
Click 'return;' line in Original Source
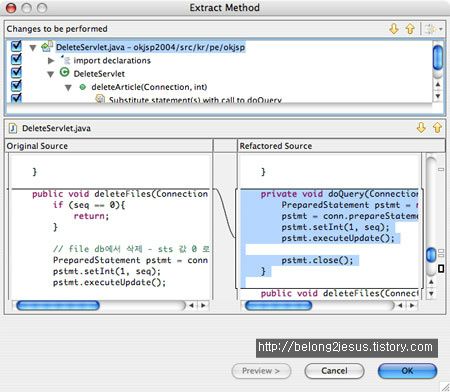click(x=91, y=216)
